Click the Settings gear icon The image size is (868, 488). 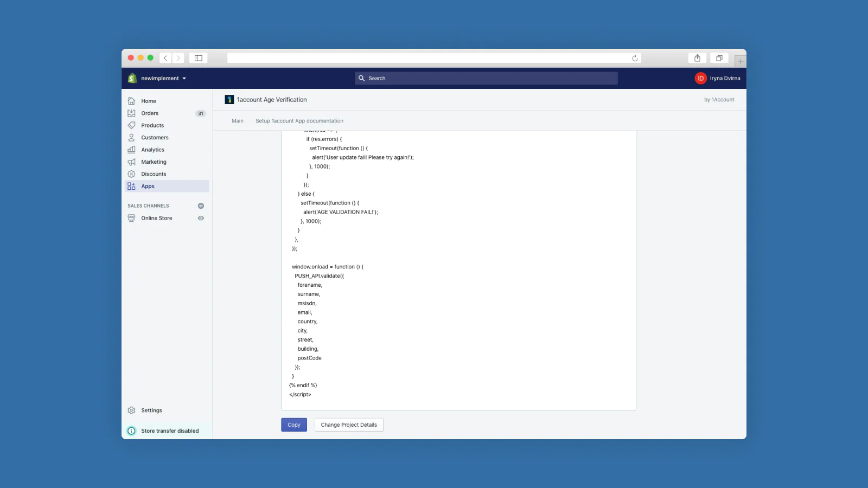pos(131,410)
